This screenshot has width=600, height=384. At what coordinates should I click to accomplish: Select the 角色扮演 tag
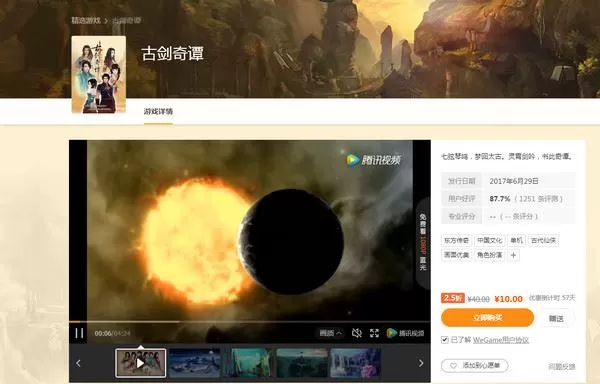pyautogui.click(x=490, y=255)
